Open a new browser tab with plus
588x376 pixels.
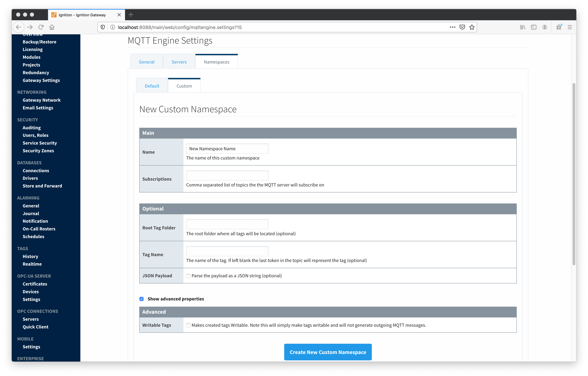[131, 15]
